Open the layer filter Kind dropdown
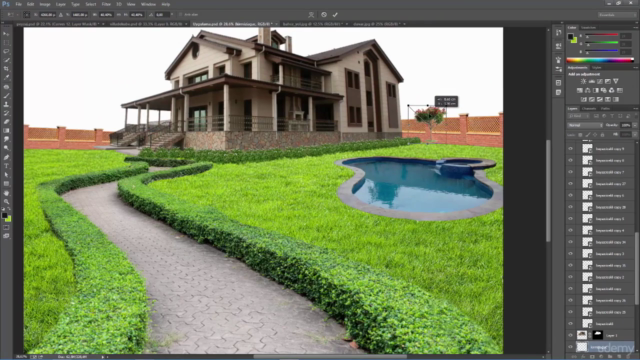Image resolution: width=640 pixels, height=360 pixels. click(578, 116)
